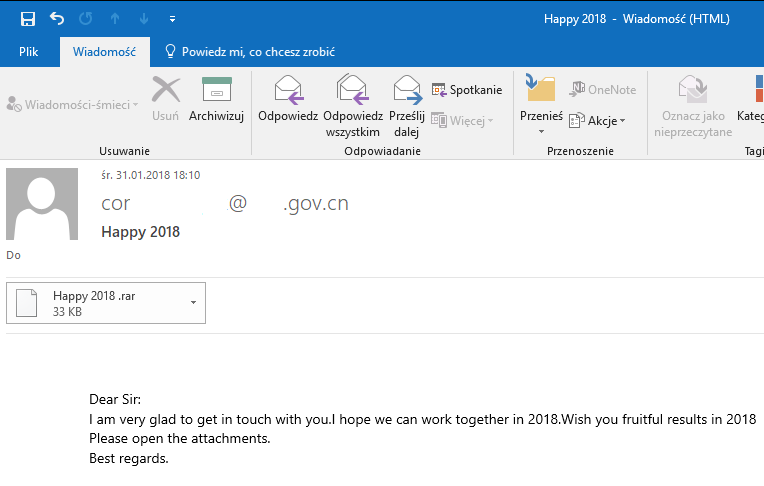
Task: Click the Undo arrow icon
Action: pyautogui.click(x=56, y=19)
